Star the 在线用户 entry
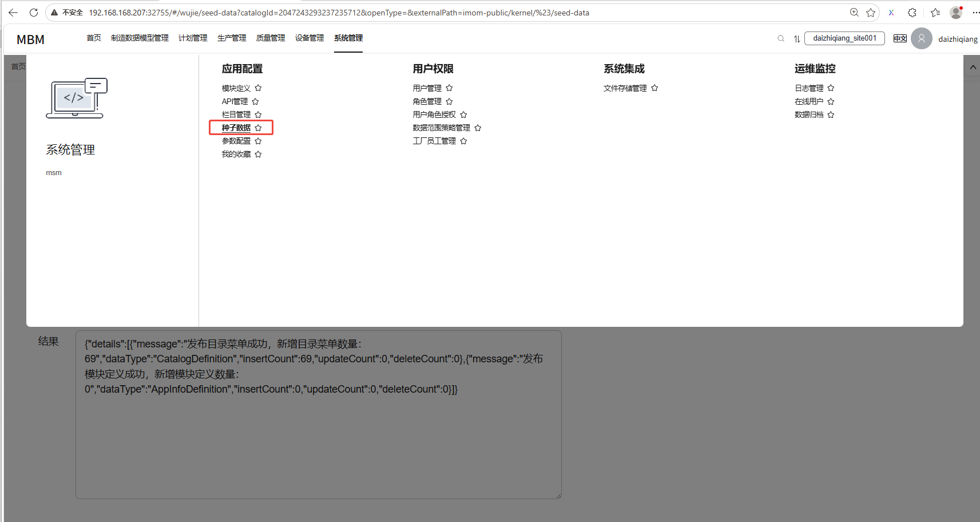Screen dimensions: 980x522 click(831, 101)
